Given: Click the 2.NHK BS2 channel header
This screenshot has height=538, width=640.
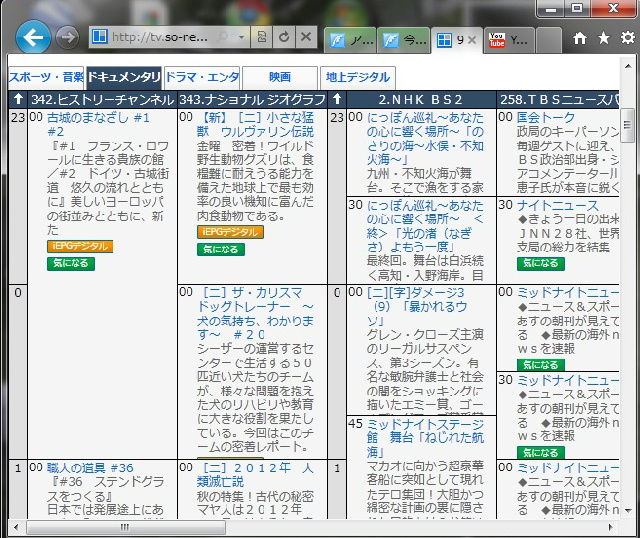Looking at the screenshot, I should [x=421, y=100].
